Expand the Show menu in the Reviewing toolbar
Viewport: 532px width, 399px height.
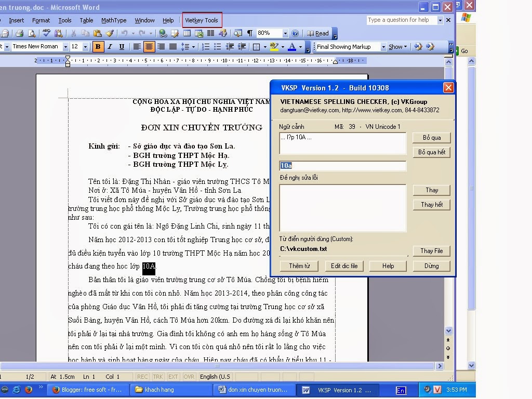click(397, 47)
